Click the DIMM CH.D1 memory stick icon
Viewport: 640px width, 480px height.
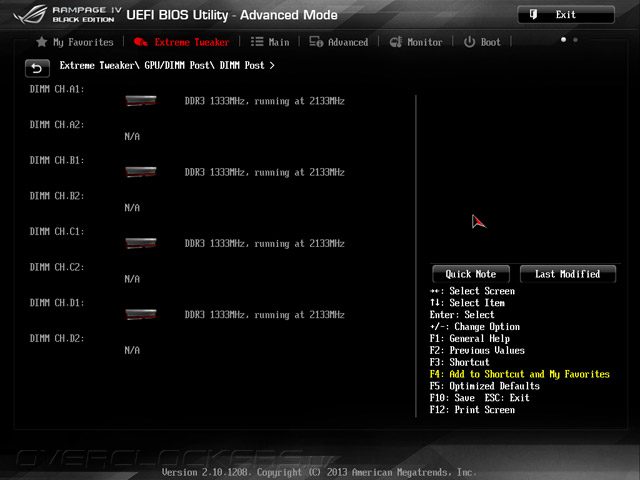(x=141, y=314)
